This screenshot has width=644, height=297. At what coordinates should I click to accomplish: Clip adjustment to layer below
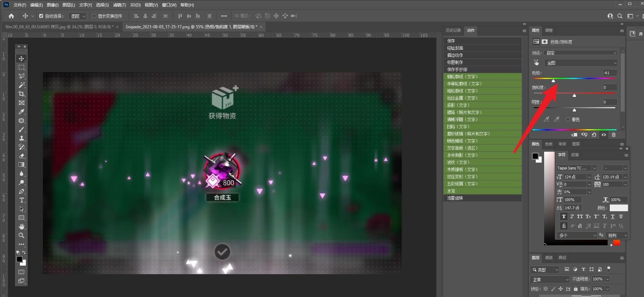click(574, 135)
